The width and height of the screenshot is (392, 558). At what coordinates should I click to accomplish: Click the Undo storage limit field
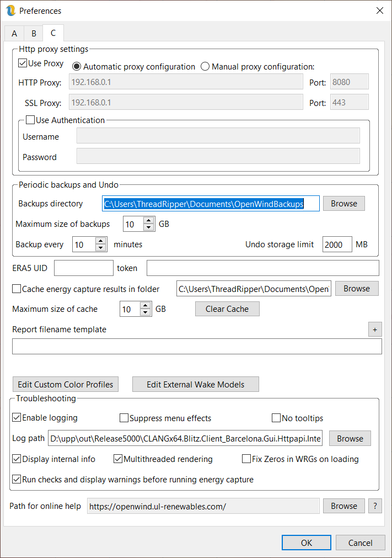click(337, 245)
